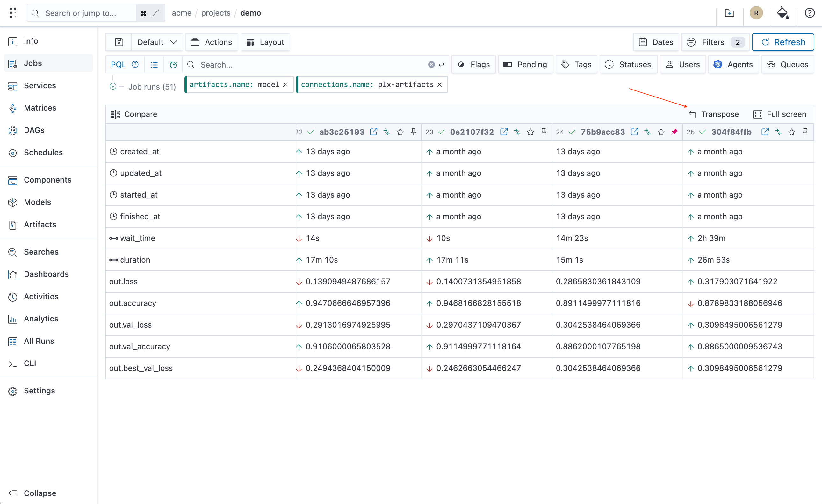Open Models in sidebar

click(48, 202)
